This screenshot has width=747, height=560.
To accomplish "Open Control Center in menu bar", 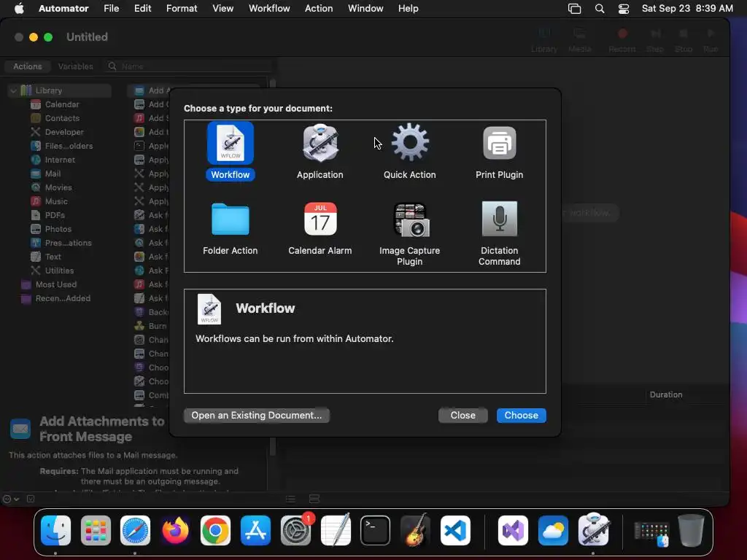I will click(624, 9).
